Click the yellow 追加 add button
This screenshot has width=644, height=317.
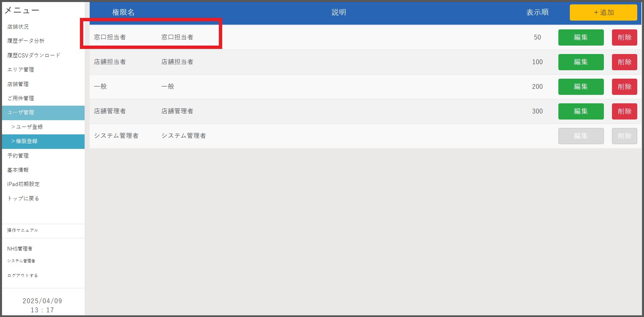coord(603,12)
